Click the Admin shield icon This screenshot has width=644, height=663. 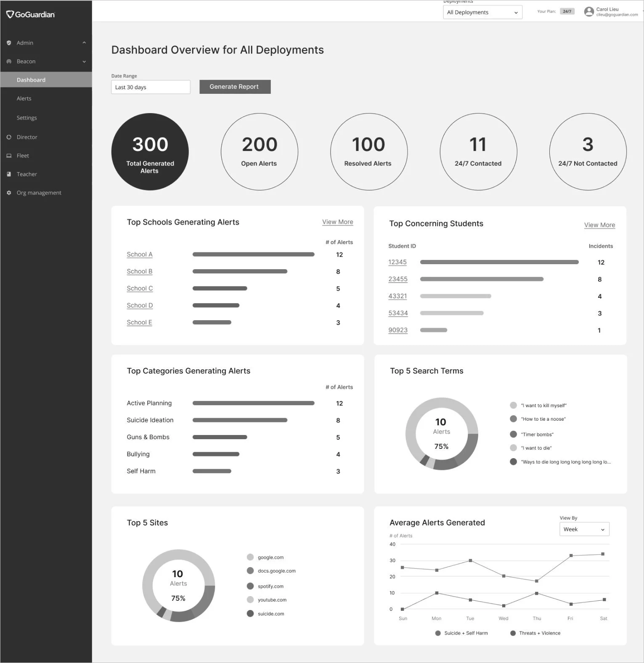pyautogui.click(x=9, y=43)
